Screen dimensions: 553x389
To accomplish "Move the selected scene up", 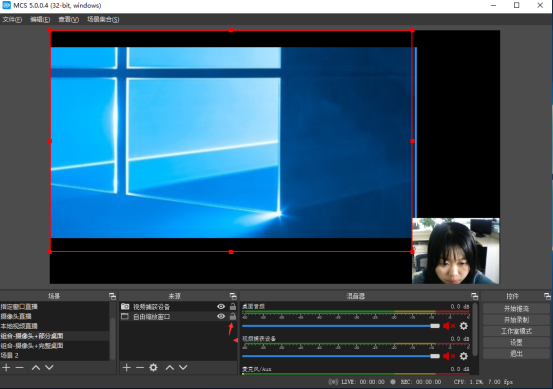I will [36, 367].
